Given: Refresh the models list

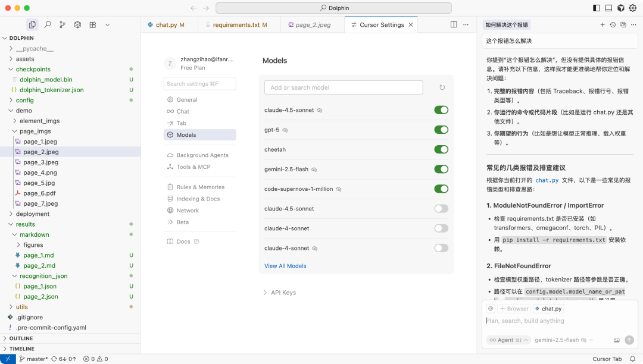Looking at the screenshot, I should (442, 87).
